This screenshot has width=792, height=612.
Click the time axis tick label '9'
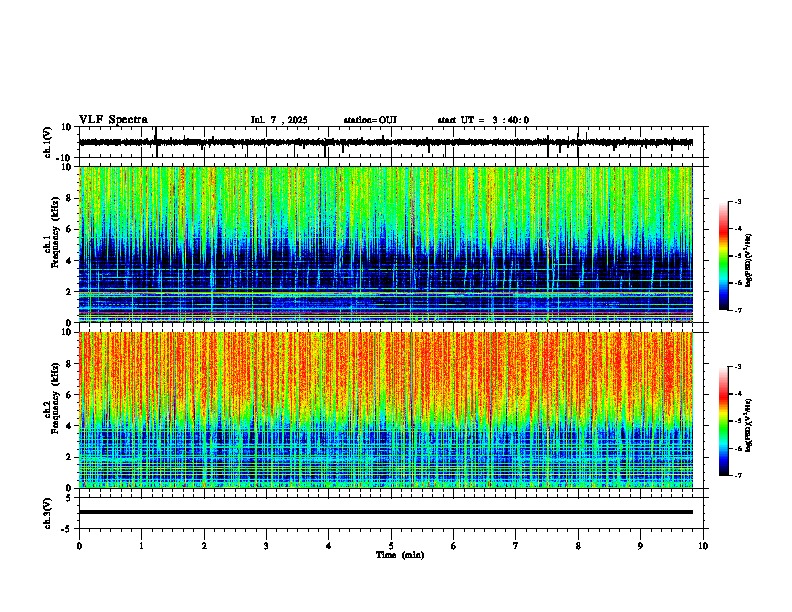click(640, 546)
